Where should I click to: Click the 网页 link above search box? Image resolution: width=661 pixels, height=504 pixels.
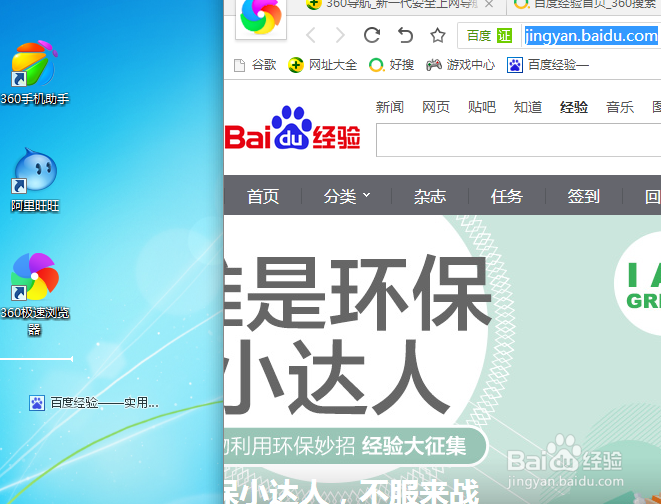tap(436, 107)
